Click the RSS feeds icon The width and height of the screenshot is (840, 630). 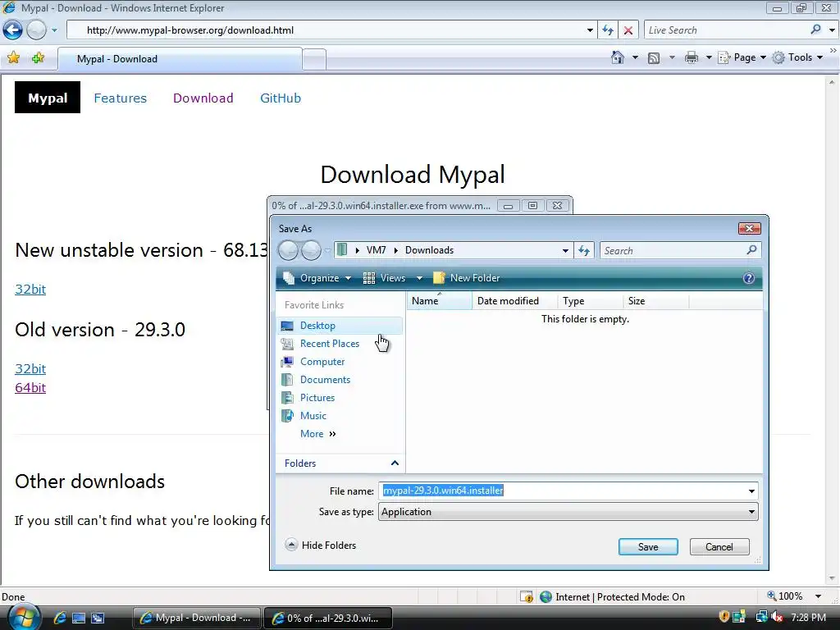pos(654,58)
